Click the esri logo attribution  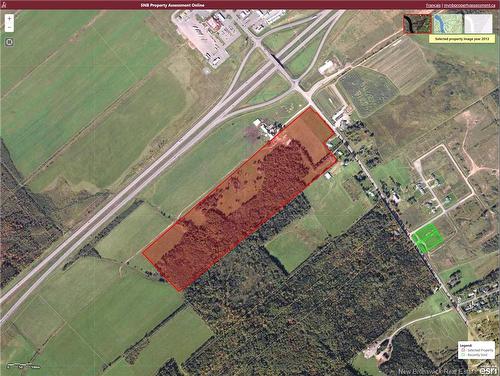coord(489,371)
